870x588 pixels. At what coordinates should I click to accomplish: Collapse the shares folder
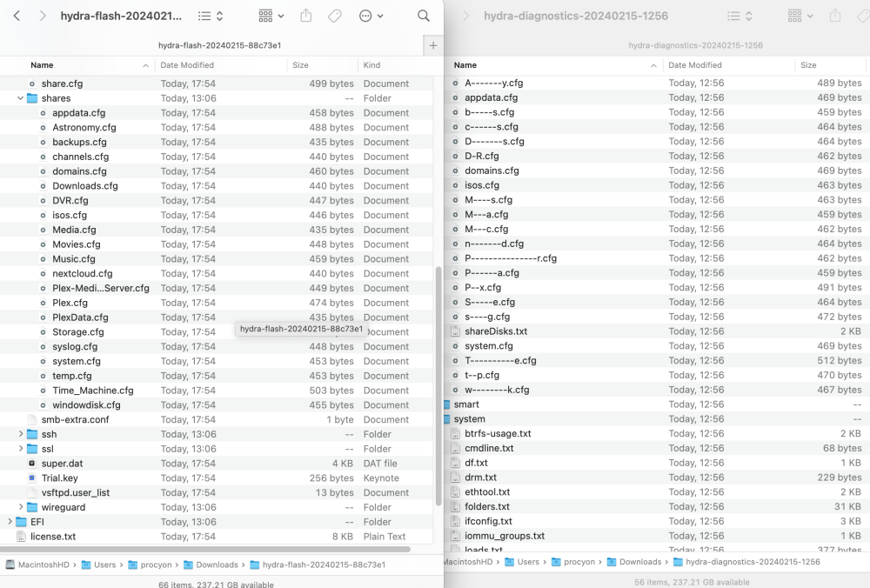[21, 98]
